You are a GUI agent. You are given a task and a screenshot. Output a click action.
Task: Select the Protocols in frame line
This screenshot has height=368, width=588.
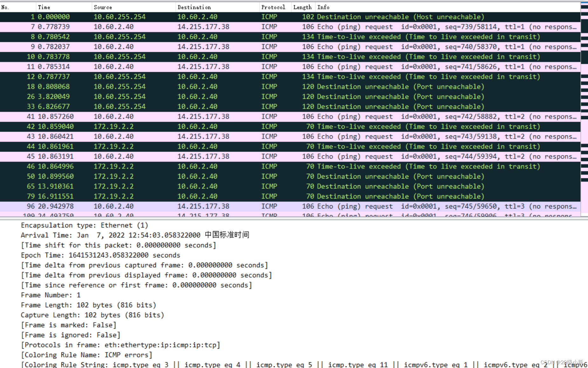[120, 345]
